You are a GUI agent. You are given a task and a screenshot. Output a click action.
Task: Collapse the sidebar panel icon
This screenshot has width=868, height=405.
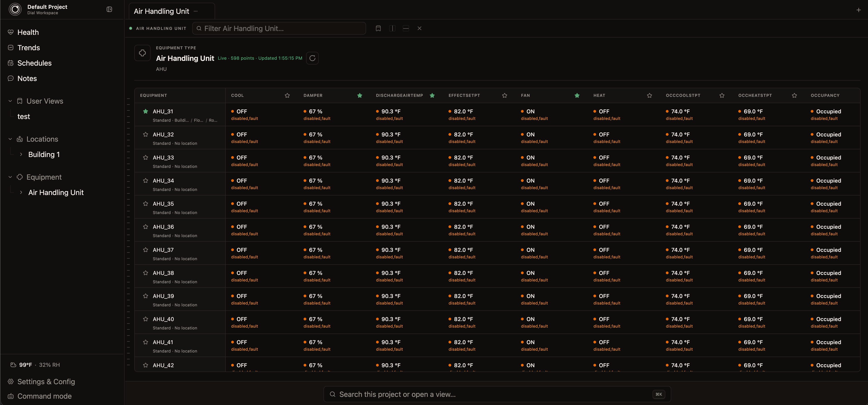[x=109, y=10]
